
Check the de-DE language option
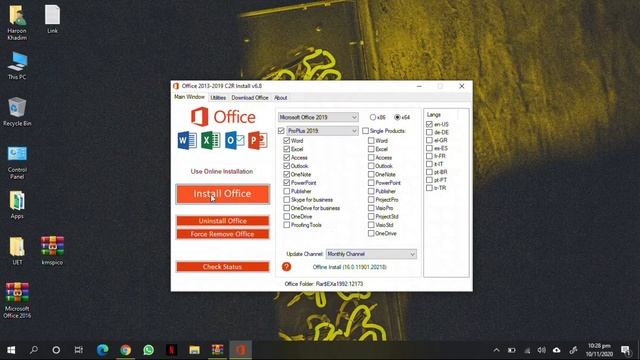click(429, 132)
